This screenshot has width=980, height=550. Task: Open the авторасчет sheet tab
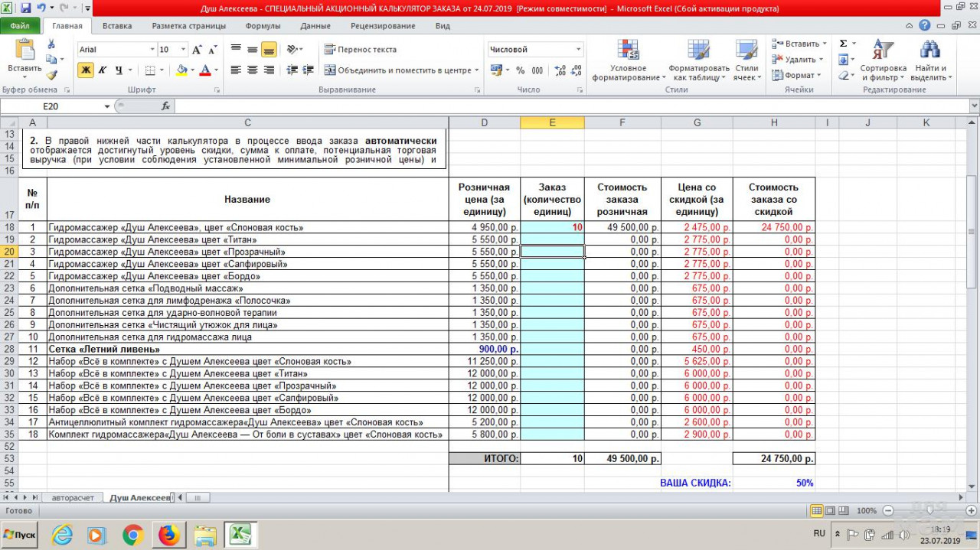[73, 498]
